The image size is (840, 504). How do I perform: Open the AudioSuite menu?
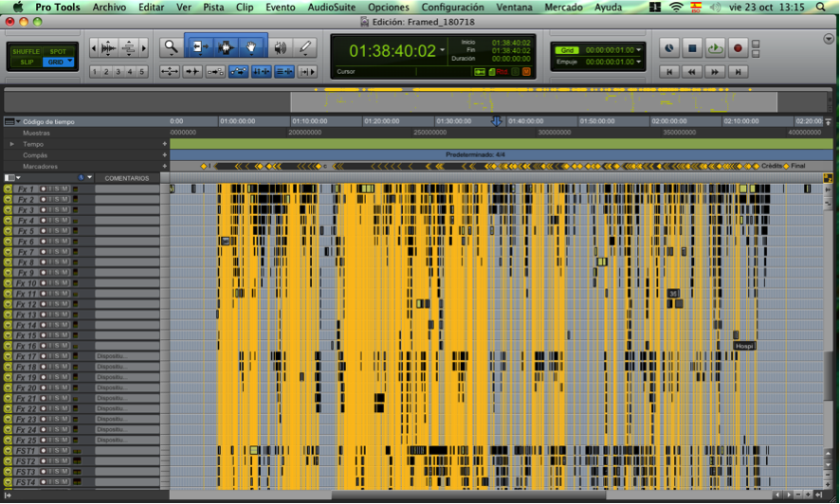click(x=331, y=7)
